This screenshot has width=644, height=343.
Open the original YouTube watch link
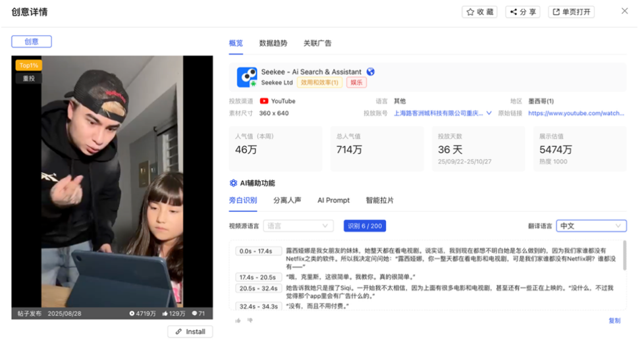pyautogui.click(x=576, y=113)
